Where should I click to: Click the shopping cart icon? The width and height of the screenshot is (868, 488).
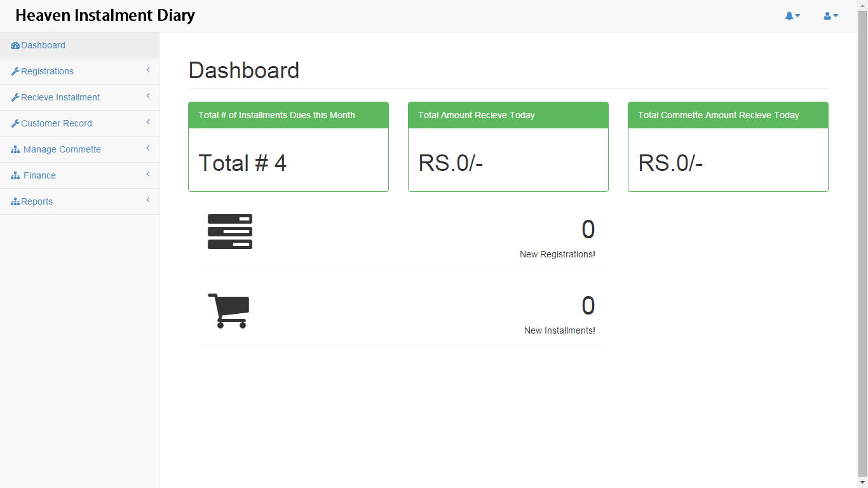click(229, 311)
